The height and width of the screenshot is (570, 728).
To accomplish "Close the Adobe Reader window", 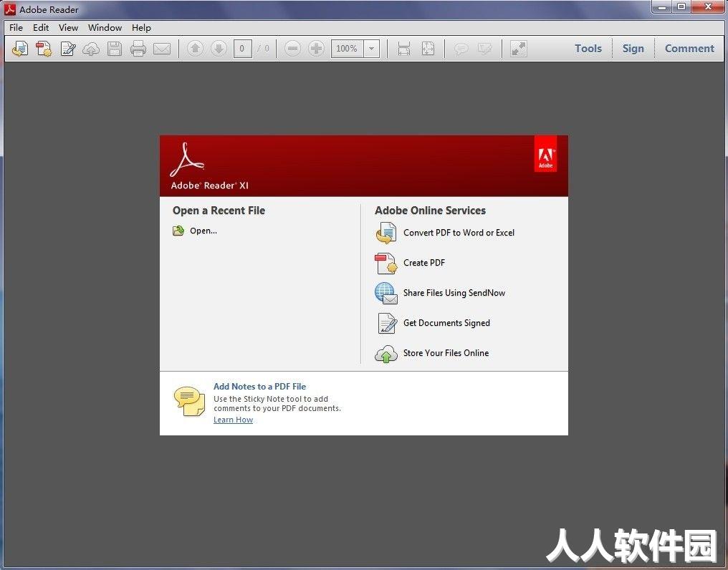I will click(x=708, y=7).
